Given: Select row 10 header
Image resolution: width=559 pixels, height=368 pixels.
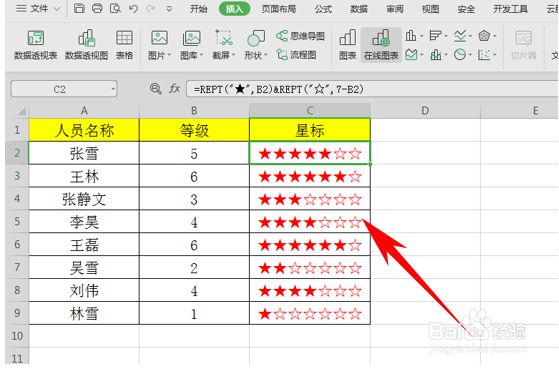Looking at the screenshot, I should [x=17, y=336].
